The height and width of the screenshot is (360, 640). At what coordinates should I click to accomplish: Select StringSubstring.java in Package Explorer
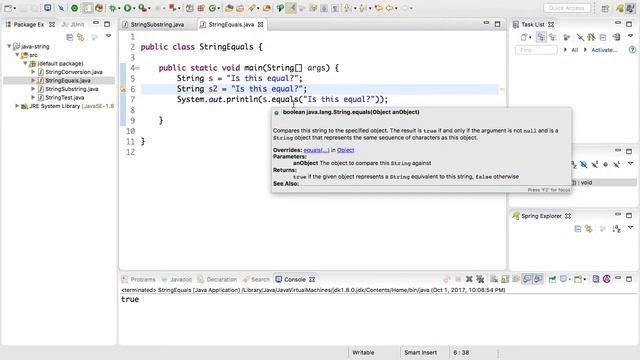tap(71, 89)
